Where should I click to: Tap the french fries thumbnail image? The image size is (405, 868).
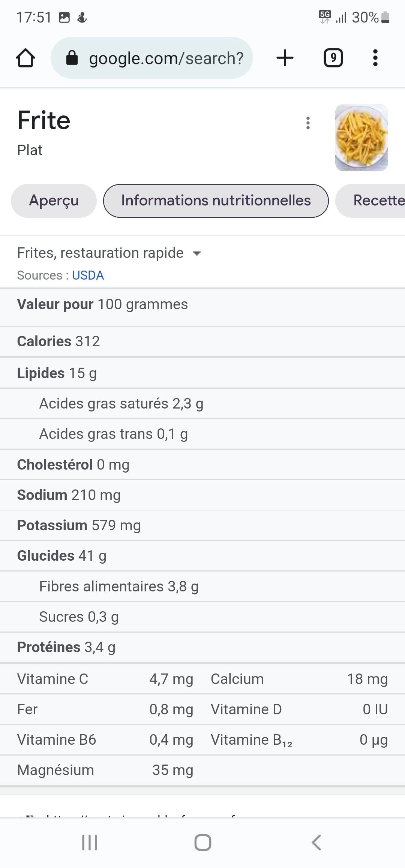pos(361,138)
